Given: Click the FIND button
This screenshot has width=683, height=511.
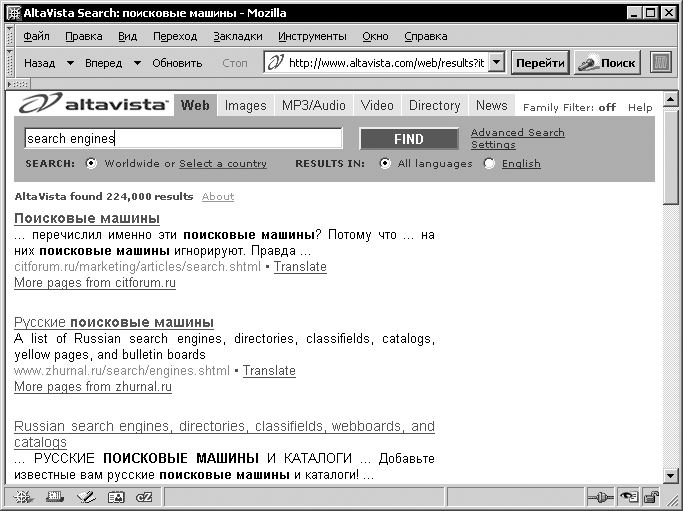Looking at the screenshot, I should click(x=409, y=139).
